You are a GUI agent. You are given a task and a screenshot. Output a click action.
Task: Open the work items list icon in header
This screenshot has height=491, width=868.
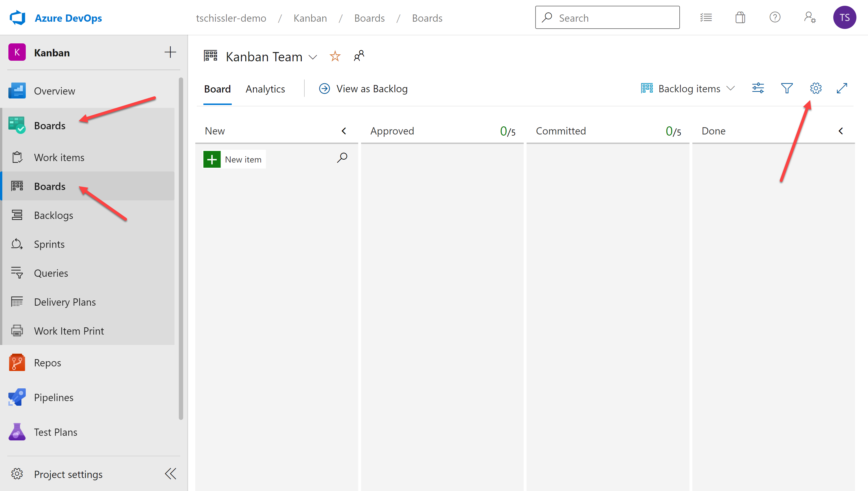tap(706, 18)
